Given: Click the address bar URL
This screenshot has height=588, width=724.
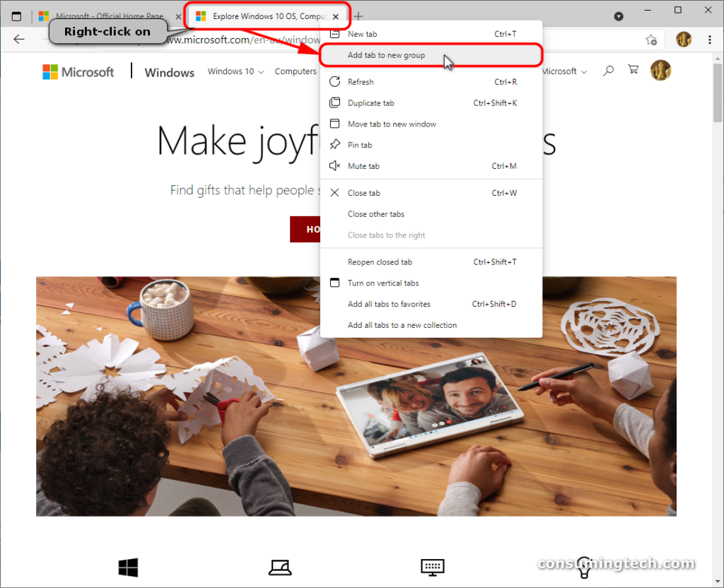Looking at the screenshot, I should pos(243,40).
